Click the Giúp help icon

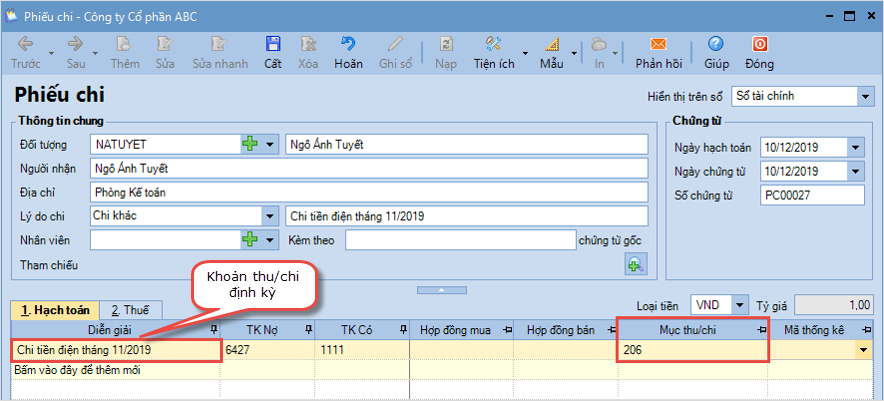[x=715, y=45]
